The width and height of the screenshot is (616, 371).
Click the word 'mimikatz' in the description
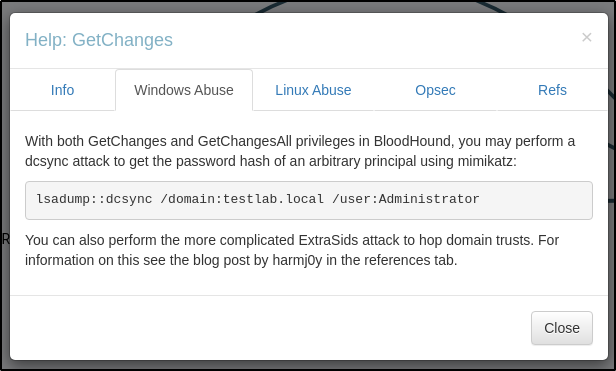point(485,161)
